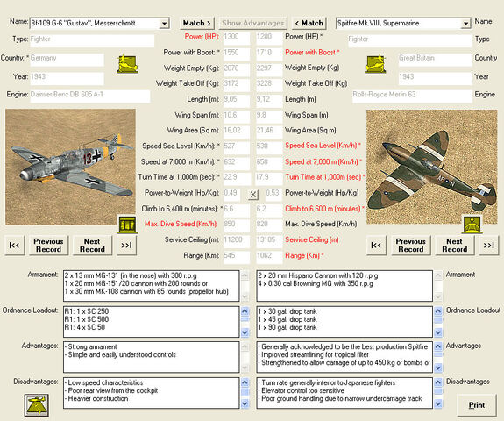Click right Next Record button
Image resolution: width=504 pixels, height=421 pixels.
454,246
